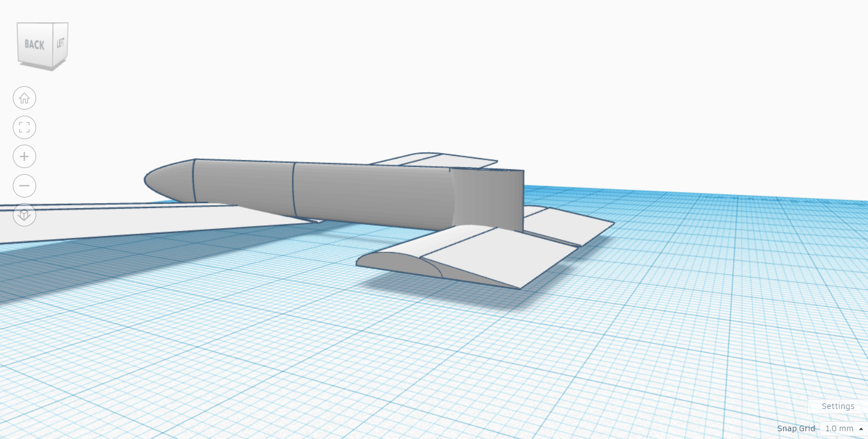Click the Home view icon
Image resolution: width=868 pixels, height=439 pixels.
coord(24,98)
